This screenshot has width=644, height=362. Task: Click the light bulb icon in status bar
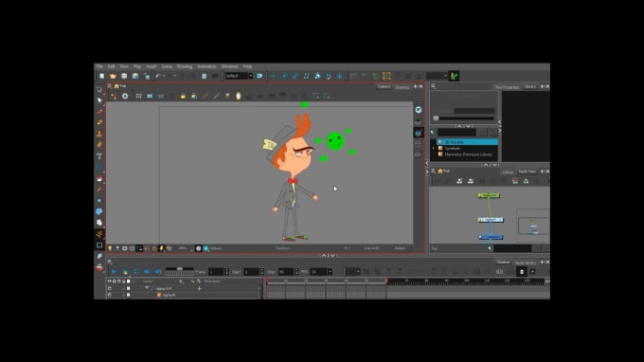point(110,248)
